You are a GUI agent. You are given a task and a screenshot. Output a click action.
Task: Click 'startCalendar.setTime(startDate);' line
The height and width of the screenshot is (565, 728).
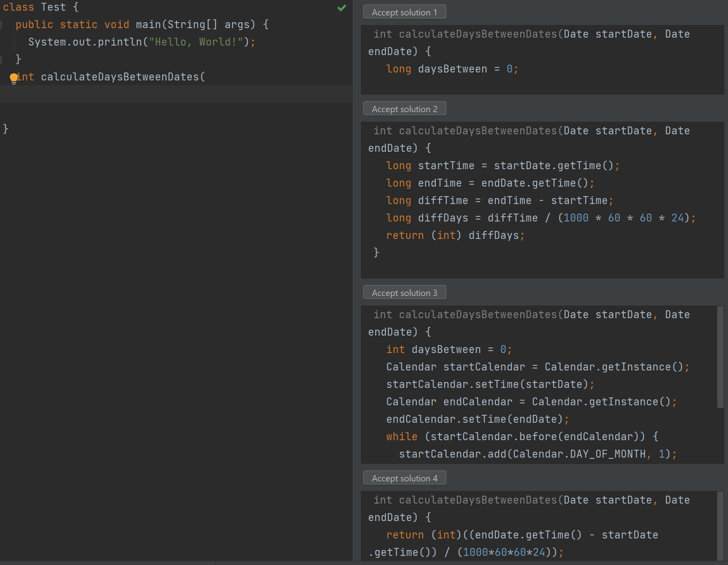tap(490, 384)
